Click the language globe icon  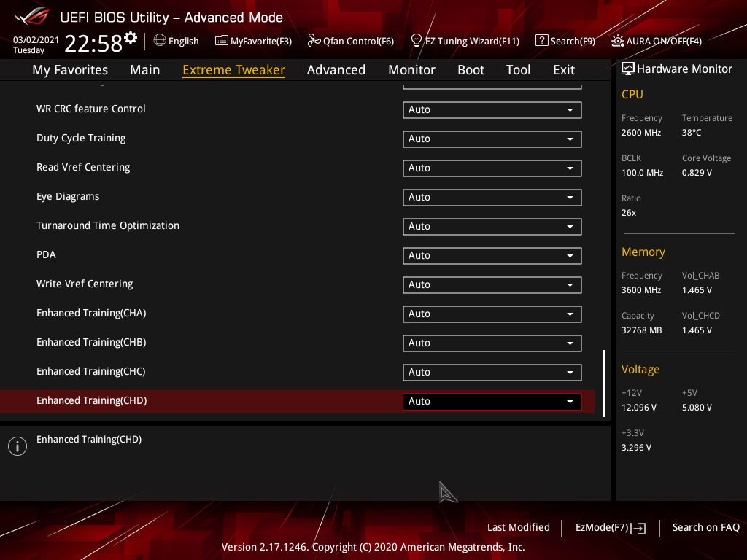(x=160, y=41)
